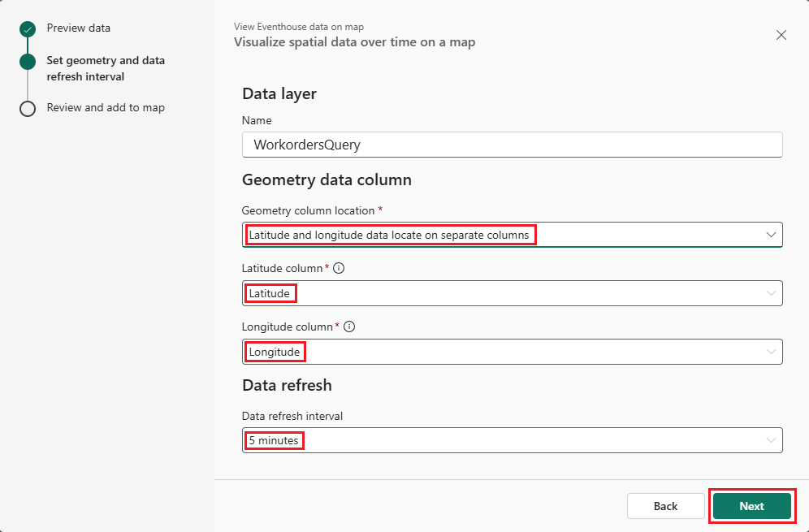This screenshot has width=809, height=532.
Task: Click the Next button
Action: click(751, 505)
